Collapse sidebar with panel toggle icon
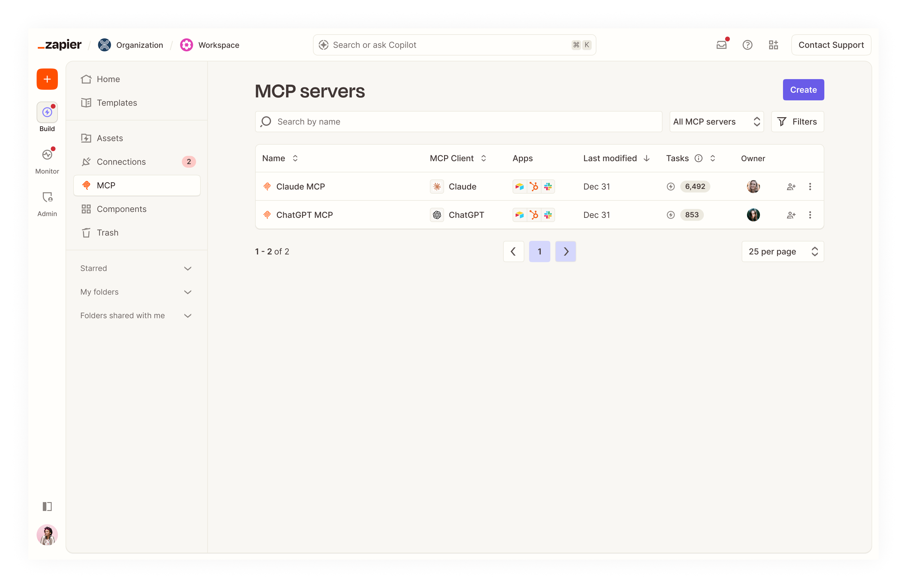 tap(47, 507)
